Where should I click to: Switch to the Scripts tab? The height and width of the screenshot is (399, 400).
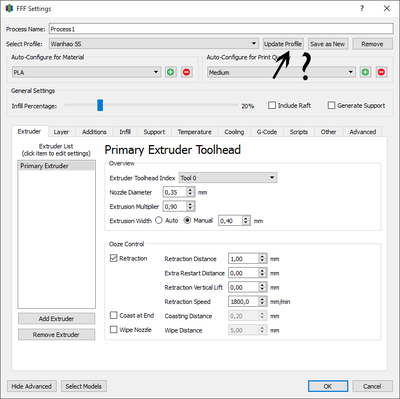(x=299, y=132)
